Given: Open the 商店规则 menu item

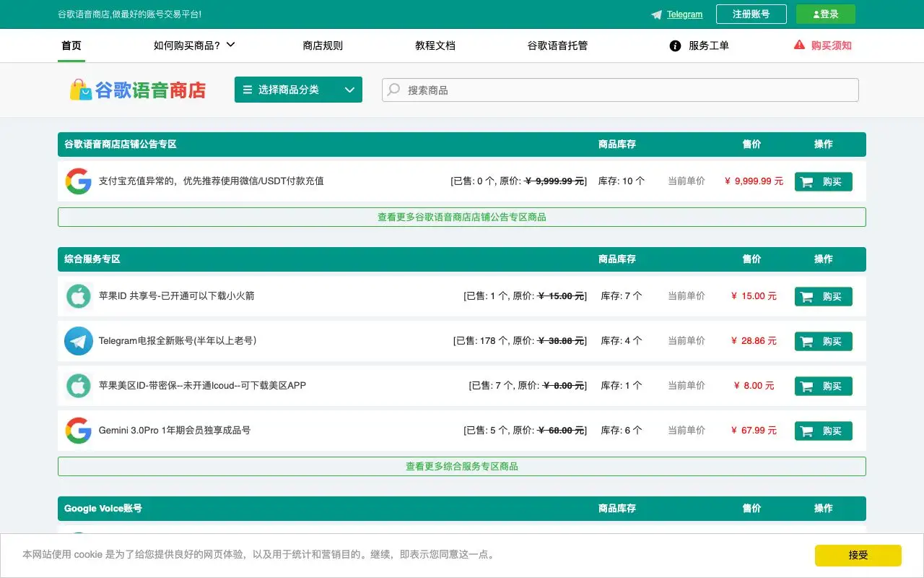Looking at the screenshot, I should tap(323, 46).
